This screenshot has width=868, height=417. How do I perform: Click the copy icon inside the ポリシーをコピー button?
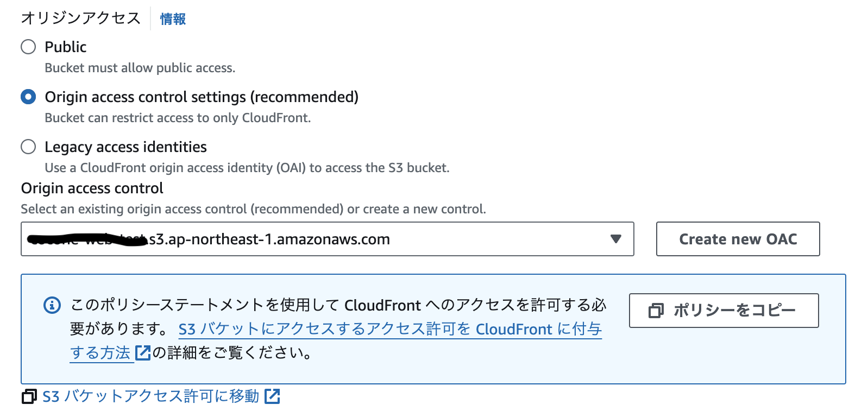[x=656, y=311]
